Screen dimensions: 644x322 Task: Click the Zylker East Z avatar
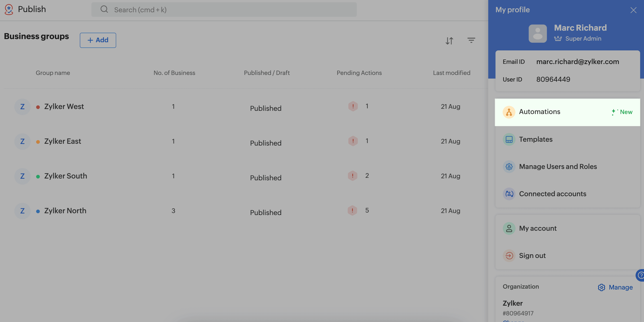click(x=22, y=141)
